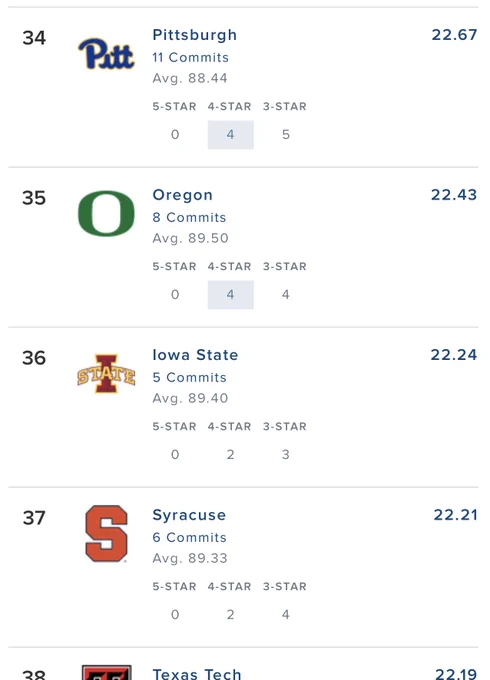Screen dimensions: 490x680
Task: Click the Iowa State logo
Action: pos(106,374)
